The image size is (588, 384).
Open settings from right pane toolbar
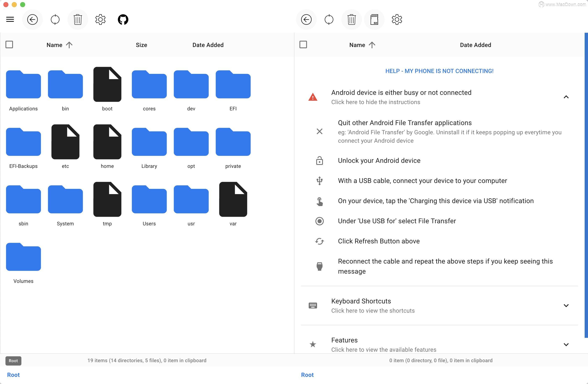coord(397,20)
